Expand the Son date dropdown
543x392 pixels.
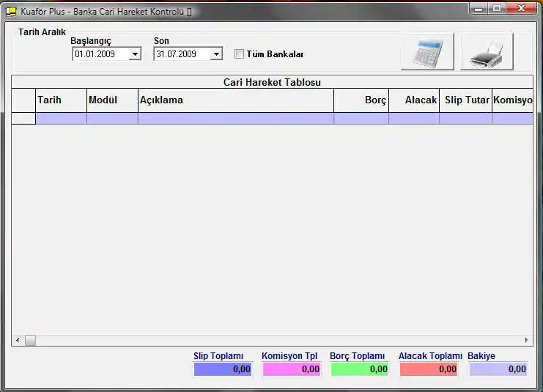coord(216,54)
